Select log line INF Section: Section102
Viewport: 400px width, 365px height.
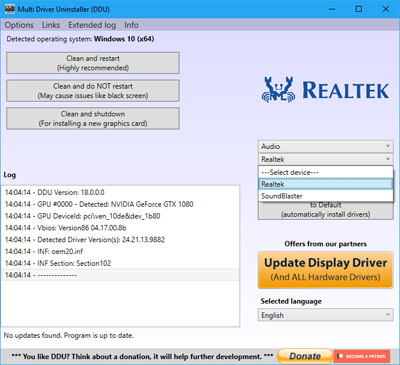point(120,263)
